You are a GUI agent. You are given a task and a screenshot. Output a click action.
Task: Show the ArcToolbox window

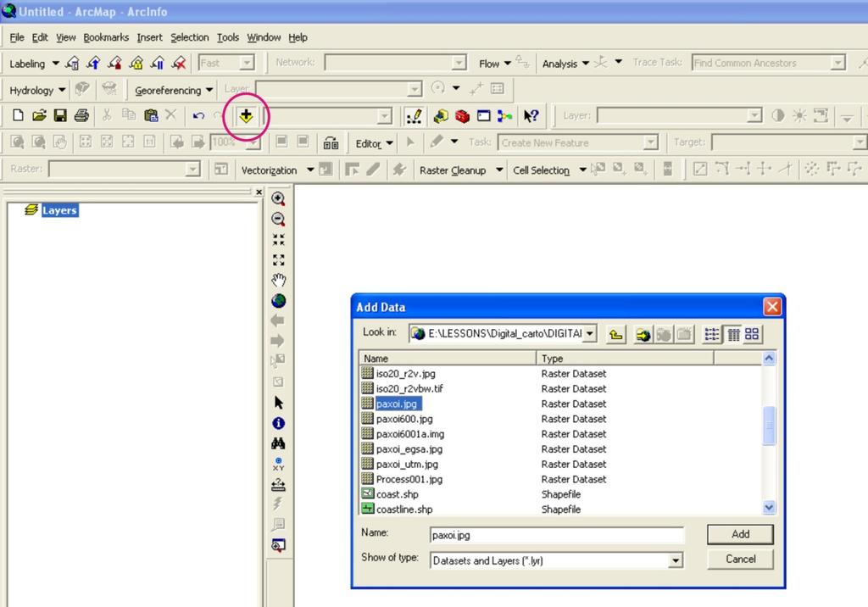pyautogui.click(x=462, y=116)
